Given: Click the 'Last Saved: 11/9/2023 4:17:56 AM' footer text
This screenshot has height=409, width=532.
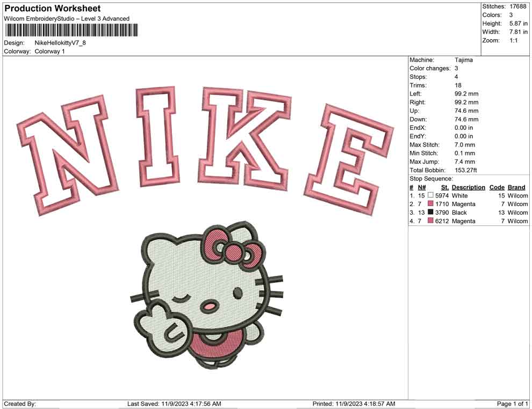Looking at the screenshot, I should click(175, 404).
